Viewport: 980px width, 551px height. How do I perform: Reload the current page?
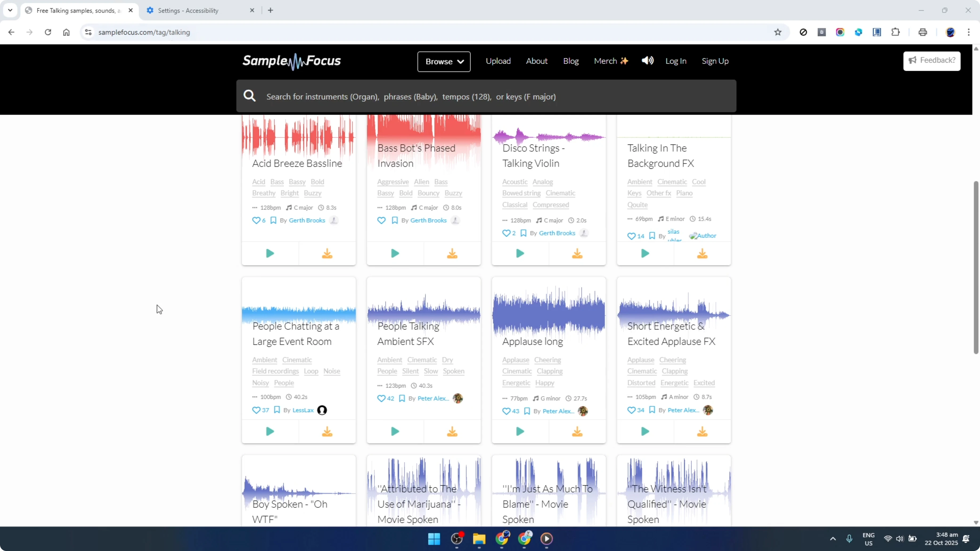point(48,32)
